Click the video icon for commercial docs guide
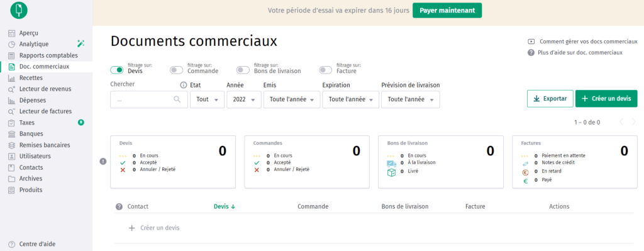644x251 pixels. (531, 42)
